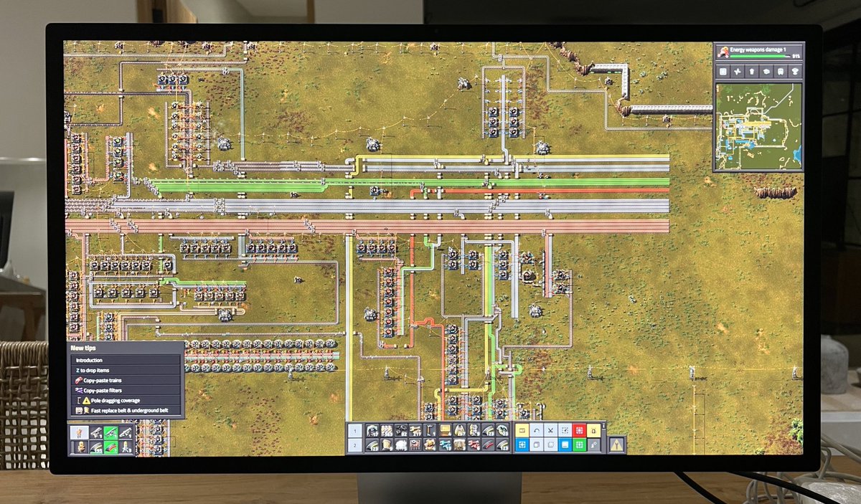Screen dimensions: 861x504
Task: Click the grey shortcut button in bottom row
Action: 593,445
